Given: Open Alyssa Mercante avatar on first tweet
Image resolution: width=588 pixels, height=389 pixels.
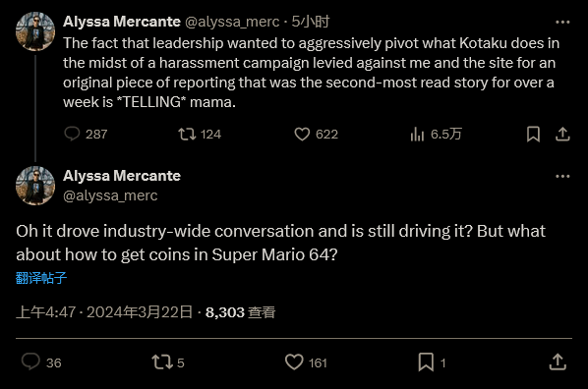Looking at the screenshot, I should (35, 31).
